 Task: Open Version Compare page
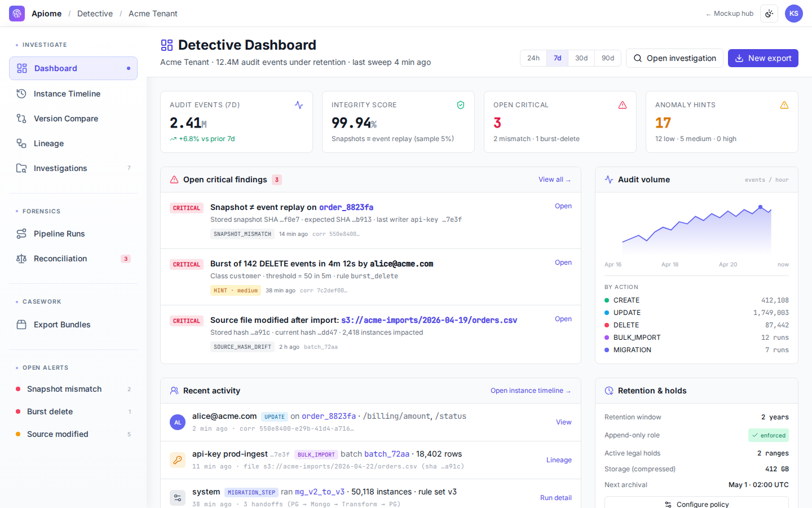click(73, 119)
